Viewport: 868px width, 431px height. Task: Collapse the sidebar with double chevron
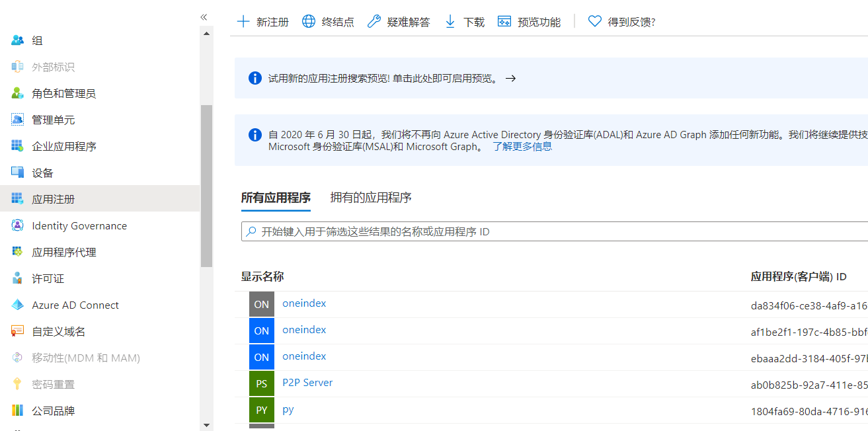204,17
